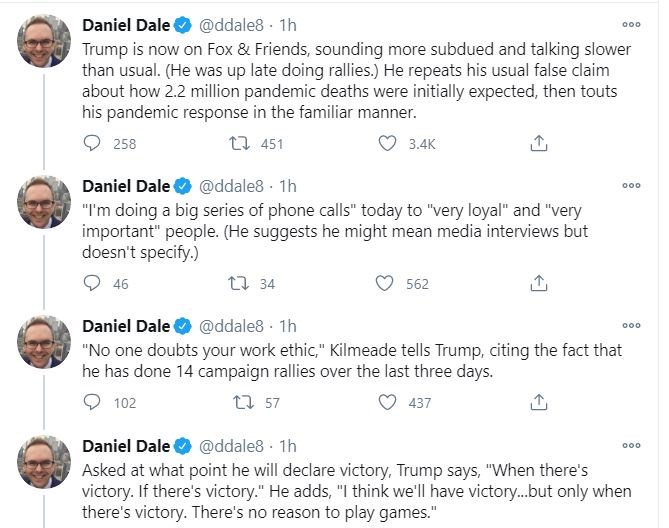
Task: Open the 1h timestamp on the Kilmeade tweet
Action: tap(288, 326)
